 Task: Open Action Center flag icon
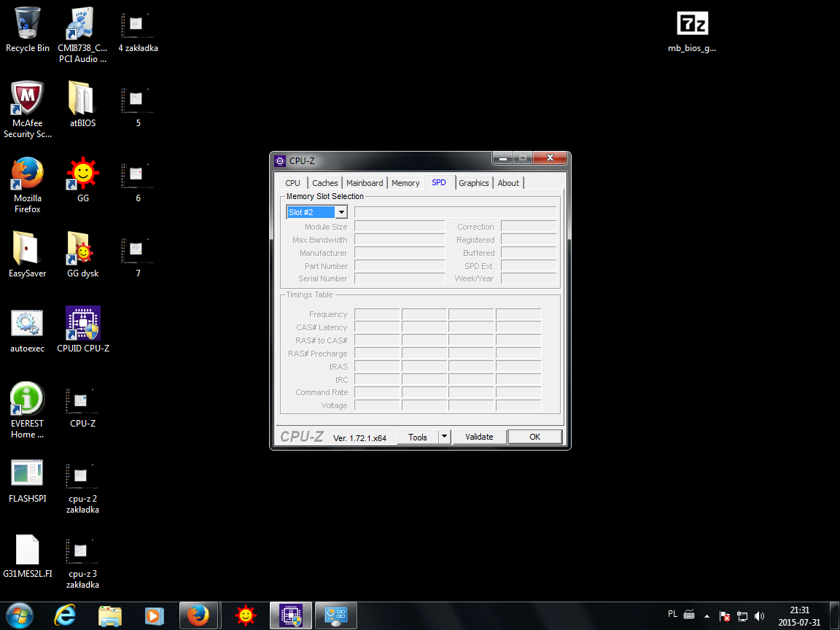click(x=724, y=616)
